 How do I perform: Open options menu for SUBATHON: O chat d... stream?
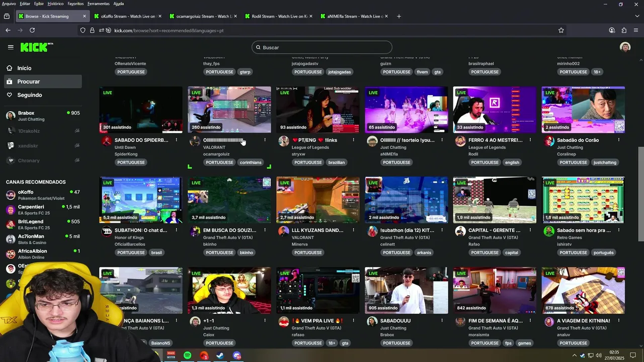point(176,230)
